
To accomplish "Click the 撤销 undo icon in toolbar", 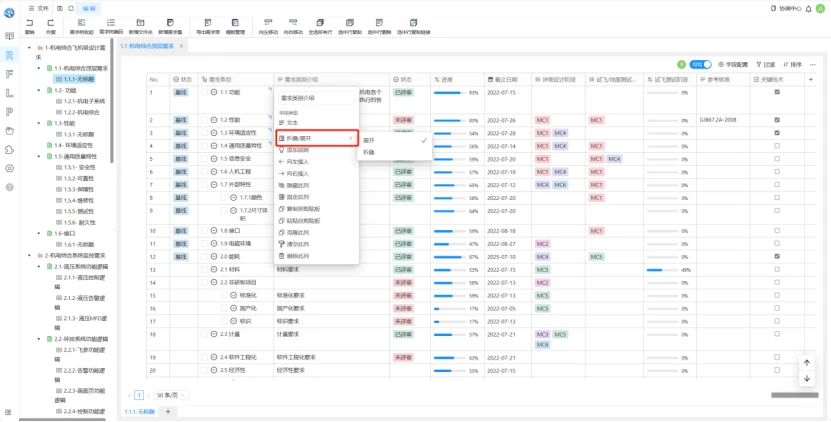I will coord(30,23).
